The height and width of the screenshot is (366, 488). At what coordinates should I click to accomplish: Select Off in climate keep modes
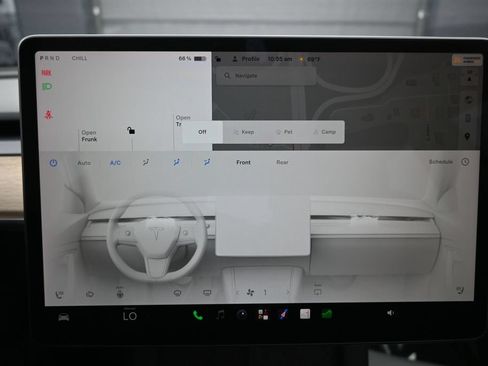point(202,132)
